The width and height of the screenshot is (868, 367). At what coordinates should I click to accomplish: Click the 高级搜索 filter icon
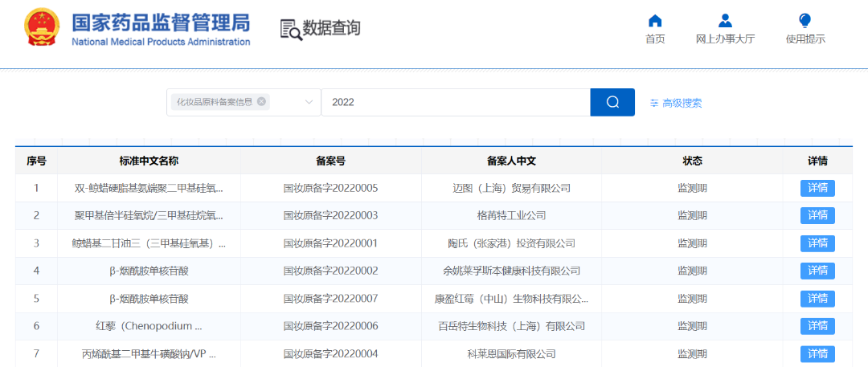654,103
